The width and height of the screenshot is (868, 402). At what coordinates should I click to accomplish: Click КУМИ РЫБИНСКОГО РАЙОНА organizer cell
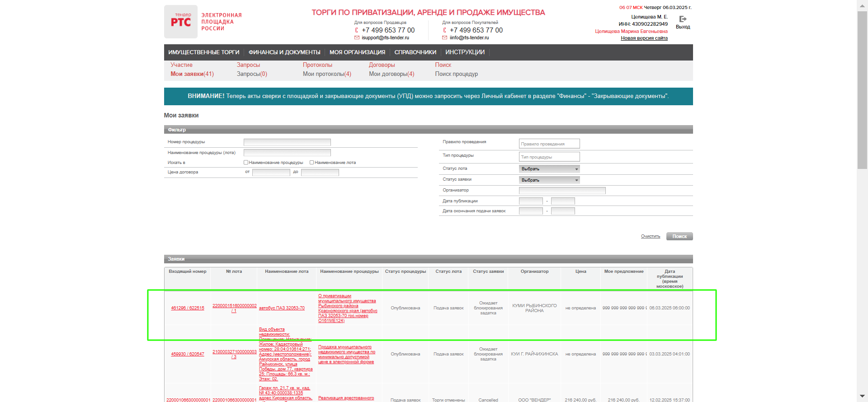[534, 308]
